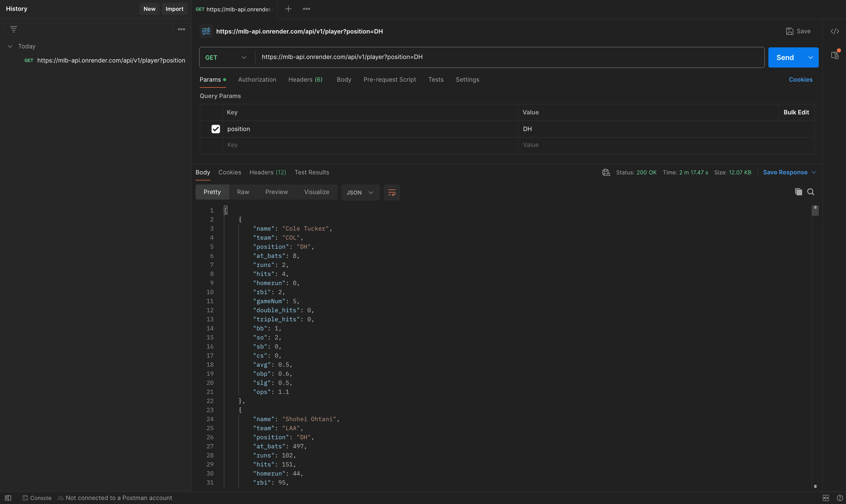
Task: Open the Settings tab
Action: [x=468, y=79]
